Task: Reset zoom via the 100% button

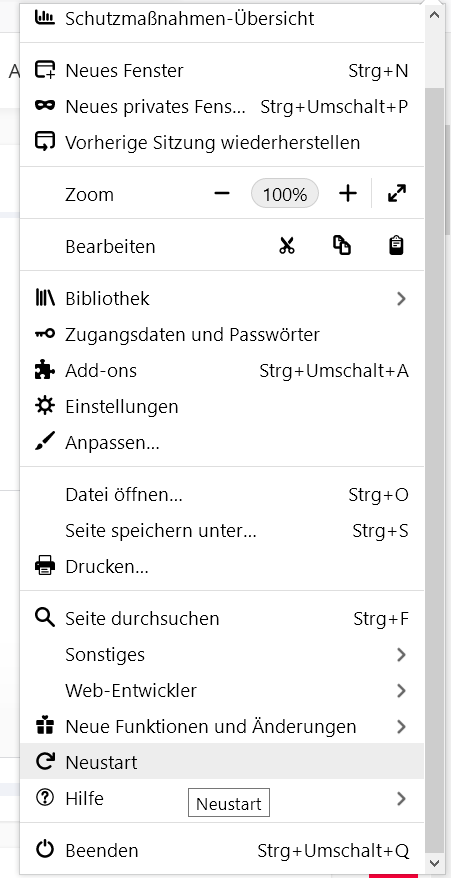Action: pyautogui.click(x=285, y=194)
